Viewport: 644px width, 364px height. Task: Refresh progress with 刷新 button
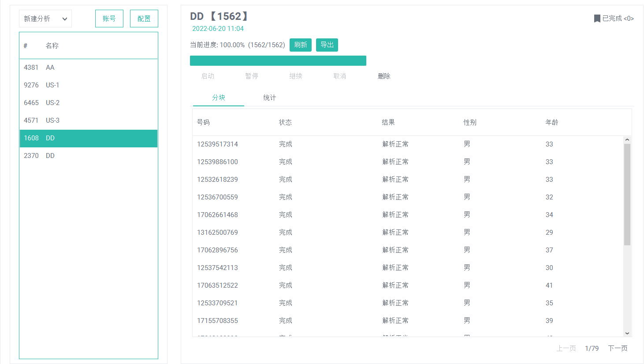point(301,45)
